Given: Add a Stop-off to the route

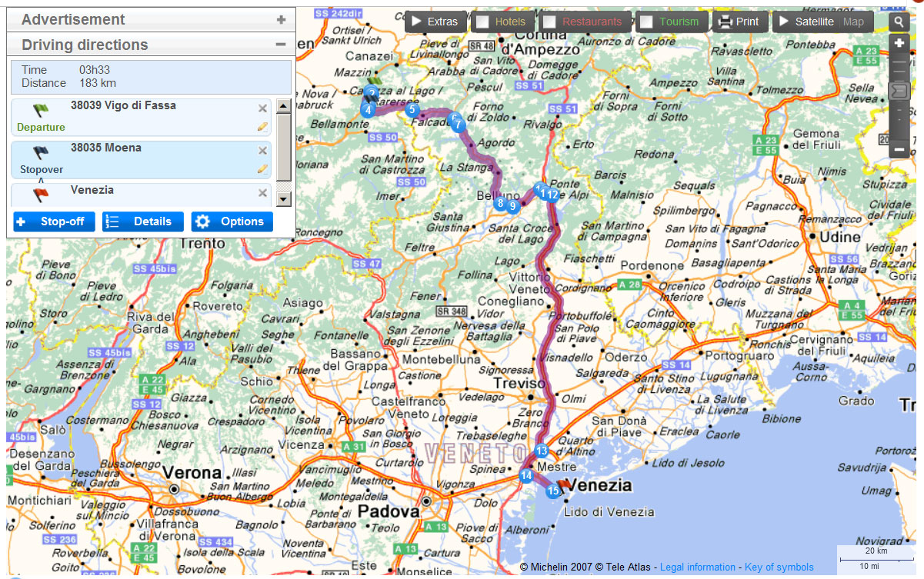Looking at the screenshot, I should tap(54, 221).
